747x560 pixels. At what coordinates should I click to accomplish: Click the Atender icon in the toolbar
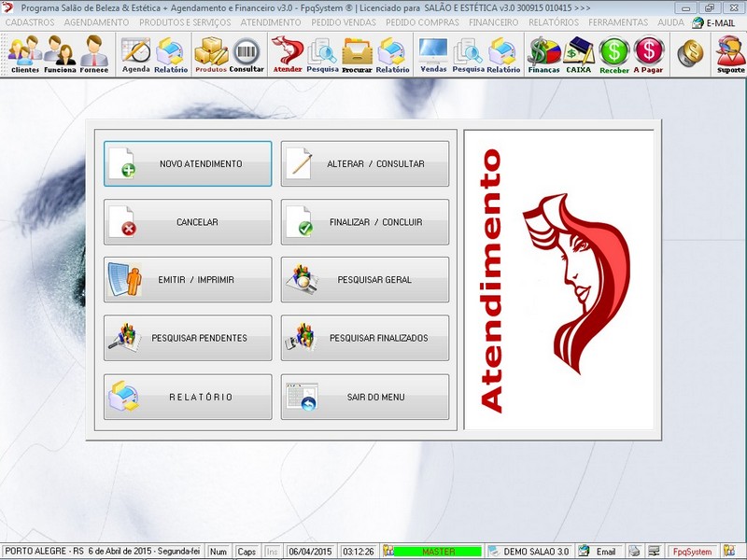pyautogui.click(x=288, y=54)
